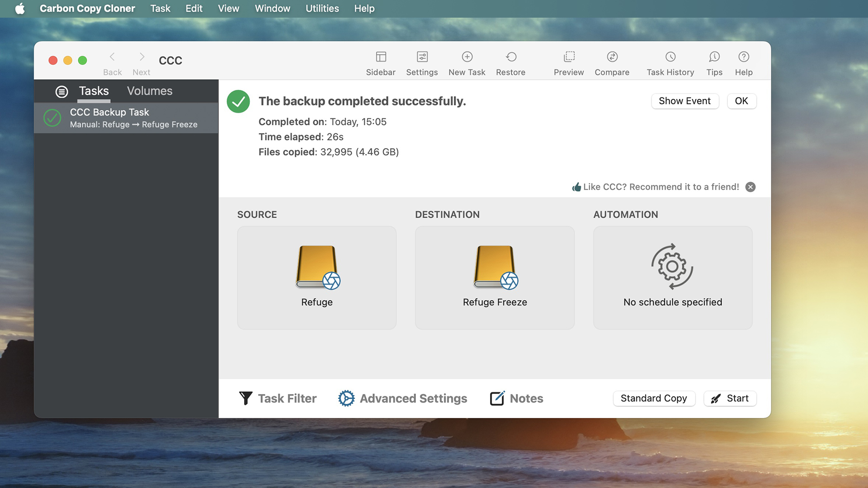Click the Back navigation arrow
The width and height of the screenshot is (868, 488).
112,57
